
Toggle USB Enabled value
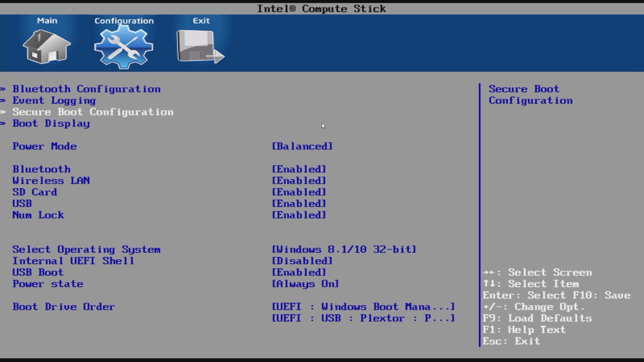coord(299,203)
